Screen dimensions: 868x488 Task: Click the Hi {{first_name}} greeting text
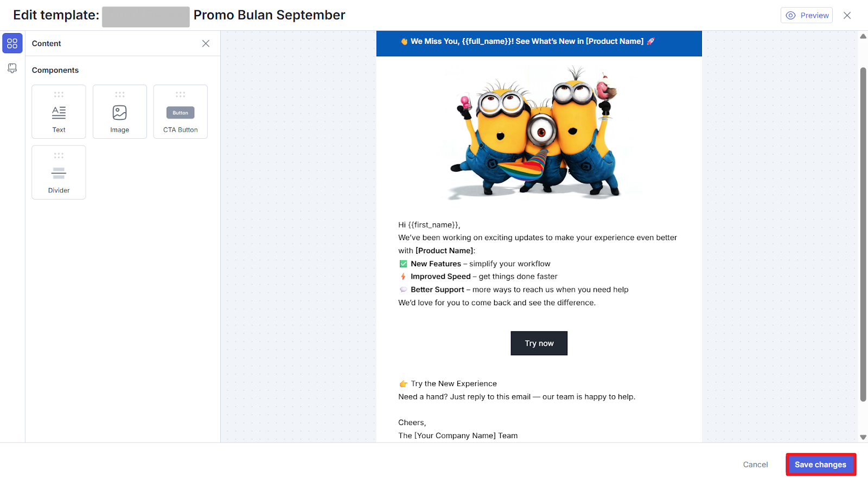coord(429,225)
